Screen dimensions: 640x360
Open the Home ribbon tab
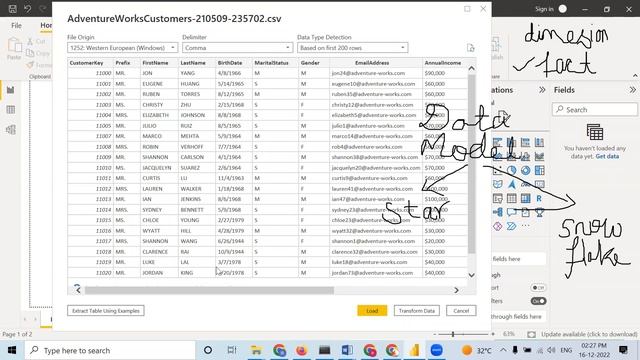[46, 25]
